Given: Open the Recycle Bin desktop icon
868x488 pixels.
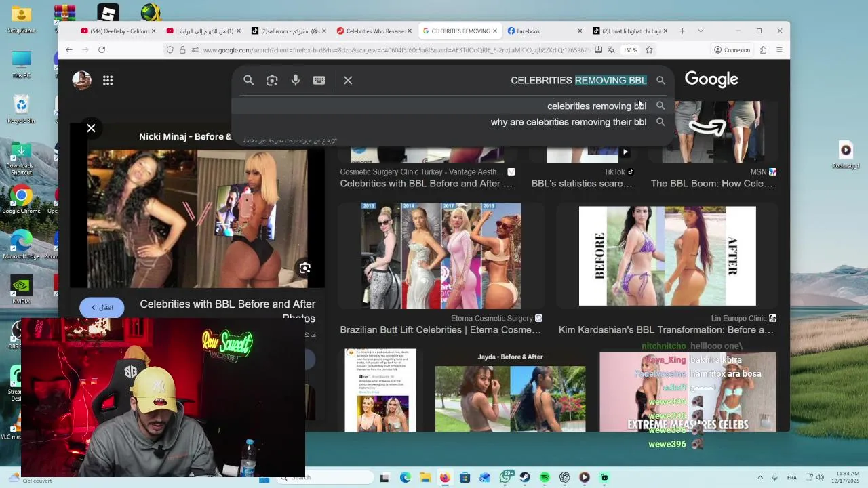Looking at the screenshot, I should coord(21,110).
